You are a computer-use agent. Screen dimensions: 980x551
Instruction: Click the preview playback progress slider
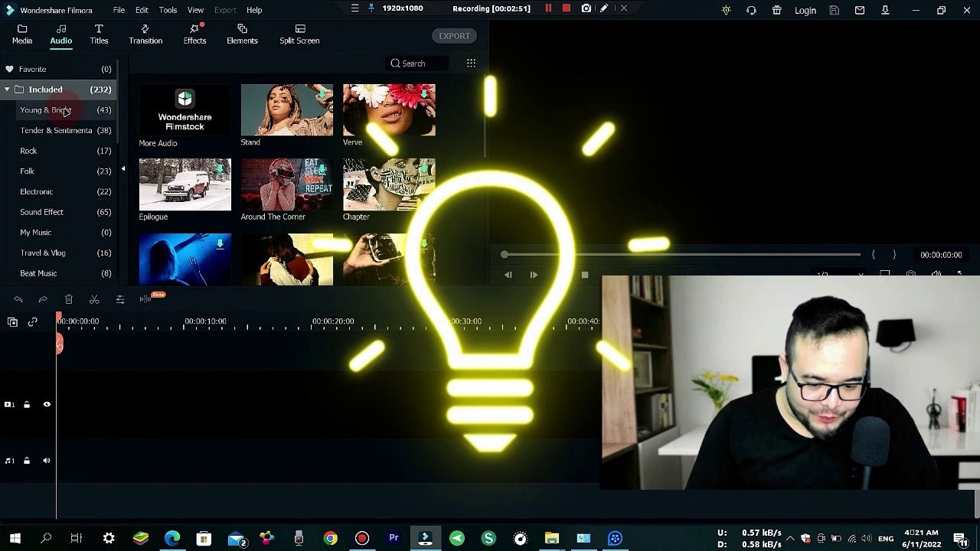pos(681,255)
